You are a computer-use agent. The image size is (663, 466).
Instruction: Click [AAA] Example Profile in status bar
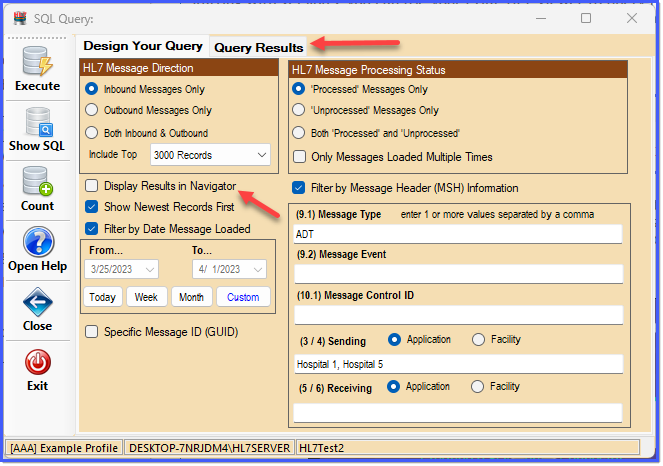click(64, 449)
